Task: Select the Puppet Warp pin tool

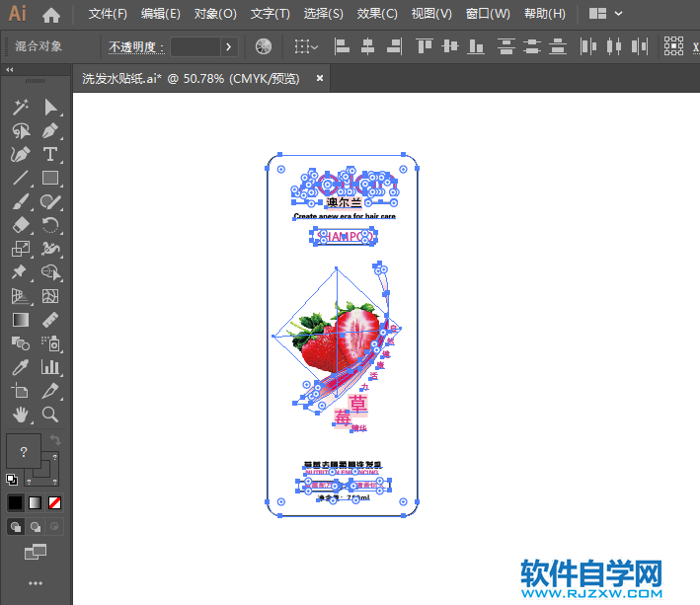Action: coord(21,272)
